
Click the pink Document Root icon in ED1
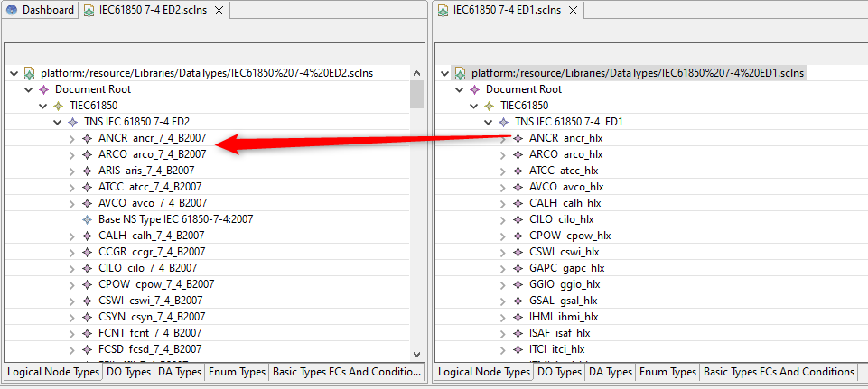[x=474, y=89]
